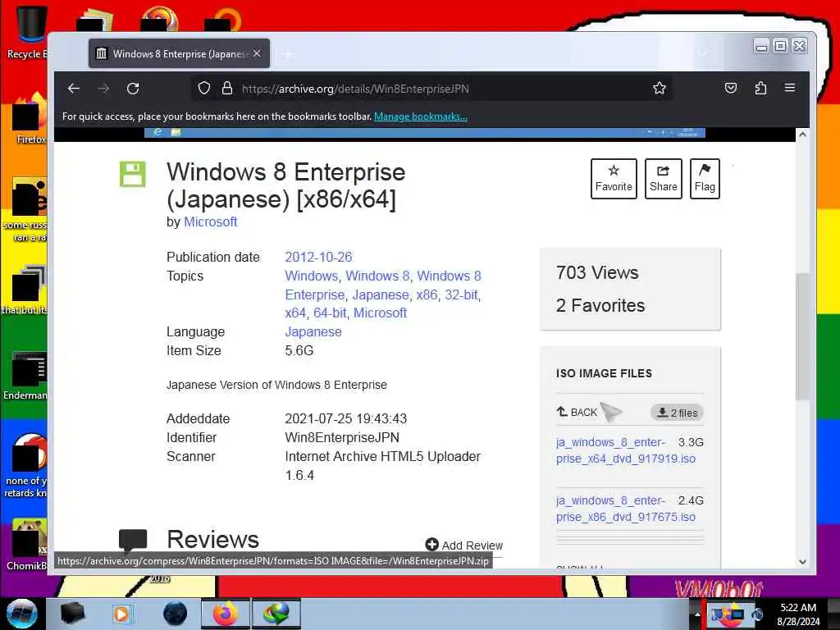Save page to Pocket
The height and width of the screenshot is (630, 840).
[731, 89]
